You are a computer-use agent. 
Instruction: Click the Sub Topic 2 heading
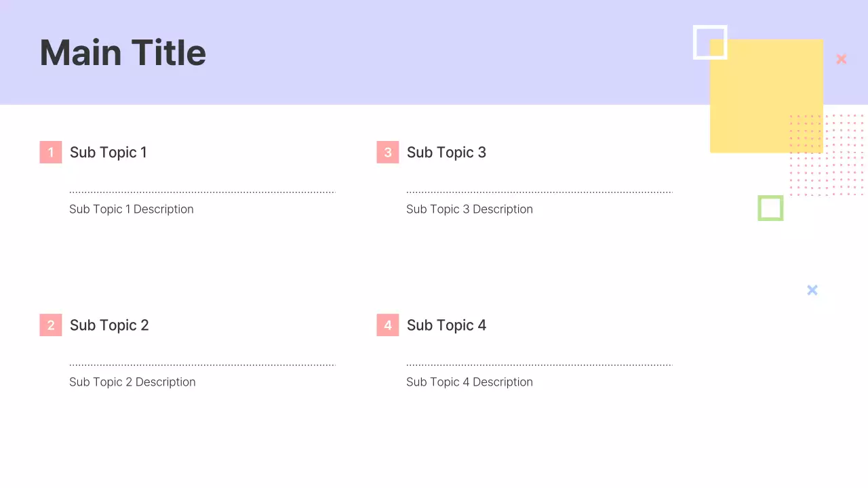(109, 325)
